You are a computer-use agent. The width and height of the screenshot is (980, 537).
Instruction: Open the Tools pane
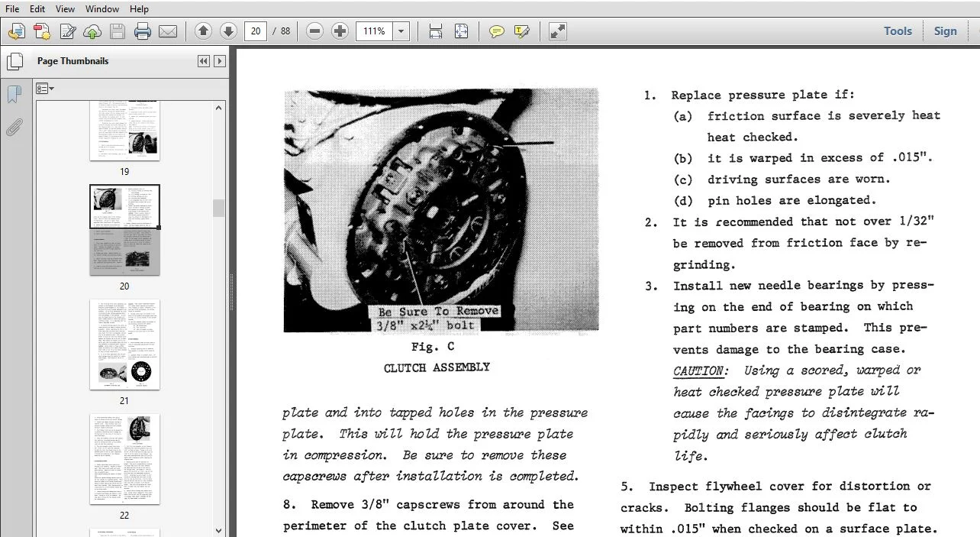point(898,31)
